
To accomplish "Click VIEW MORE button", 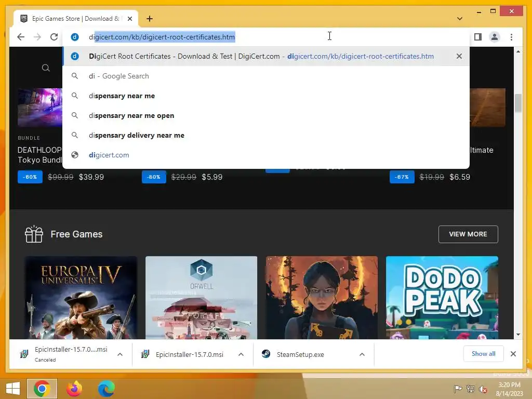I will tap(468, 234).
